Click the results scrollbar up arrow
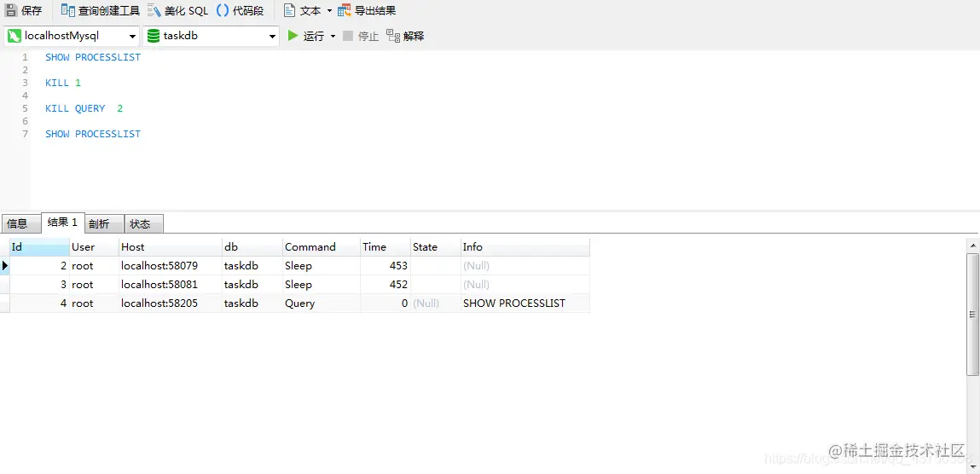 point(973,245)
